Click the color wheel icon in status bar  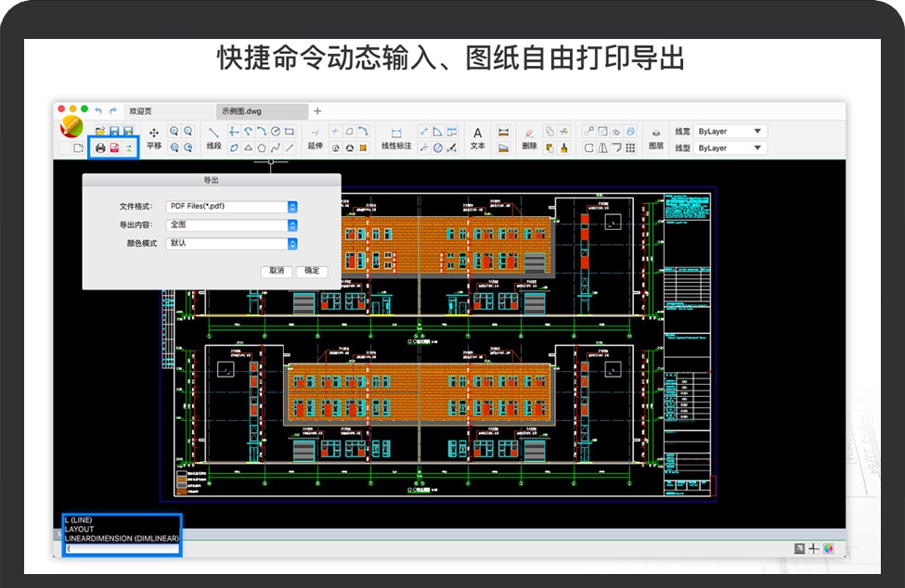click(828, 548)
